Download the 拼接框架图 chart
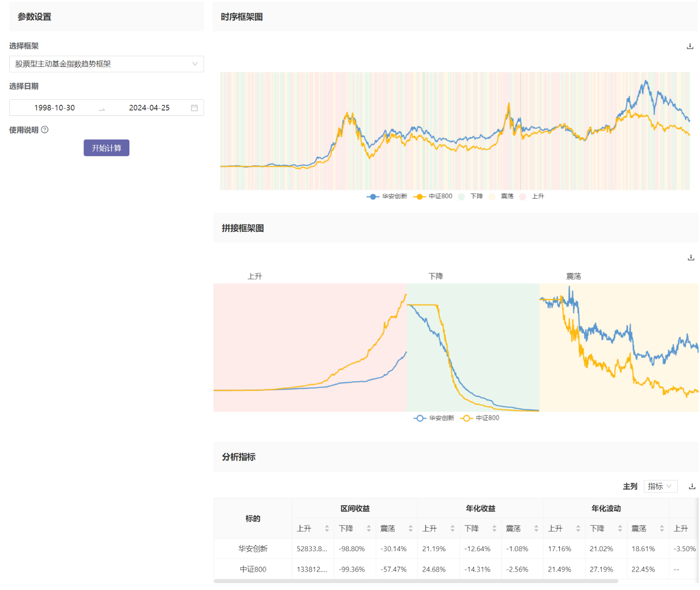The width and height of the screenshot is (700, 590). [690, 257]
